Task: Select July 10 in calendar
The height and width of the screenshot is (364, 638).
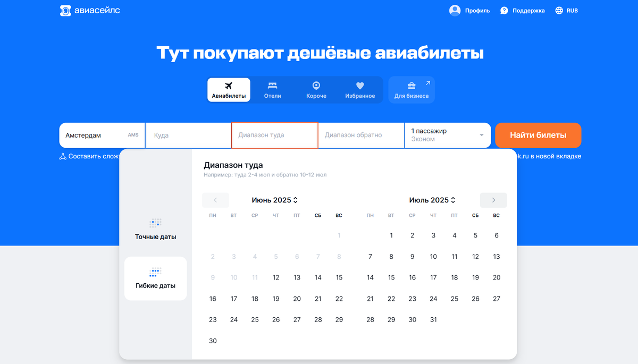Action: [433, 257]
